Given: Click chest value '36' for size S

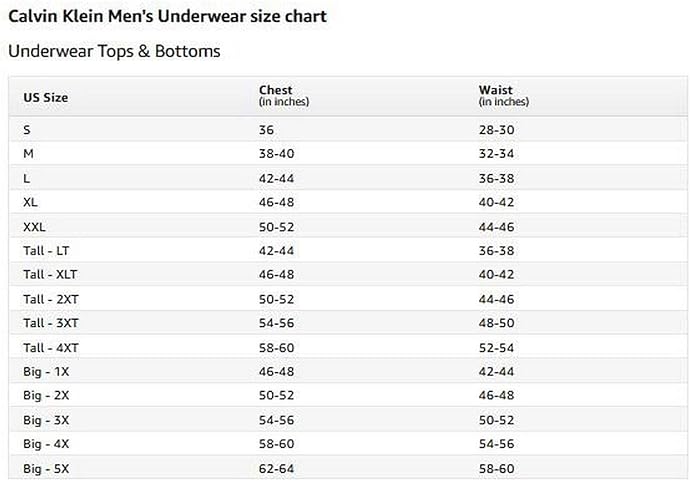Looking at the screenshot, I should pyautogui.click(x=266, y=130).
